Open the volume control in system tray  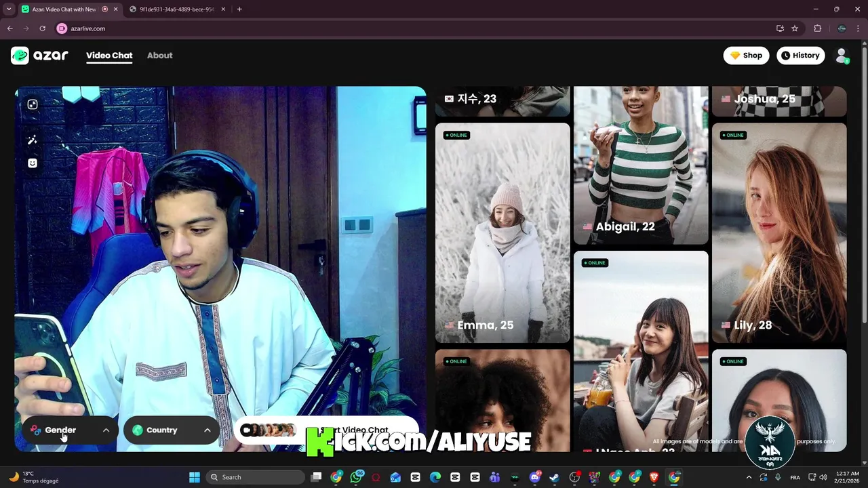(823, 477)
